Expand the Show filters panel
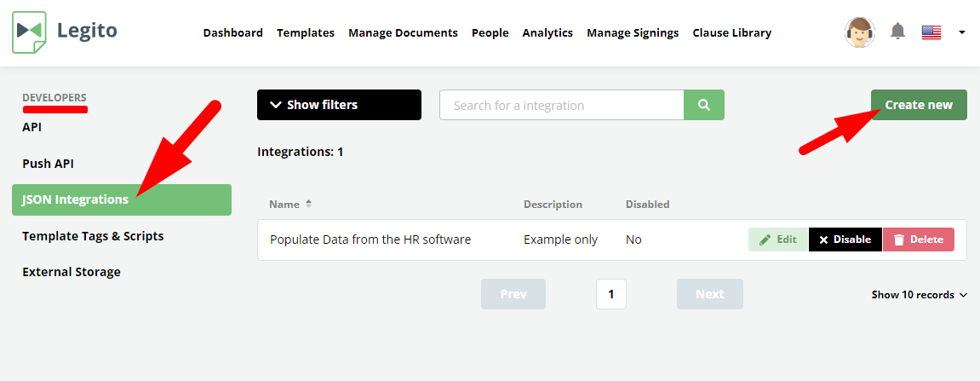The width and height of the screenshot is (980, 381). 339,105
